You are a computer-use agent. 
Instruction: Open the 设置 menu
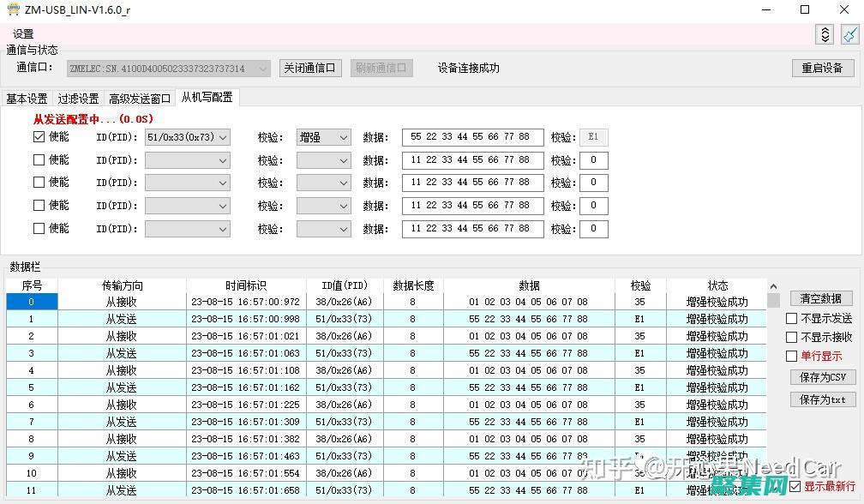tap(21, 33)
